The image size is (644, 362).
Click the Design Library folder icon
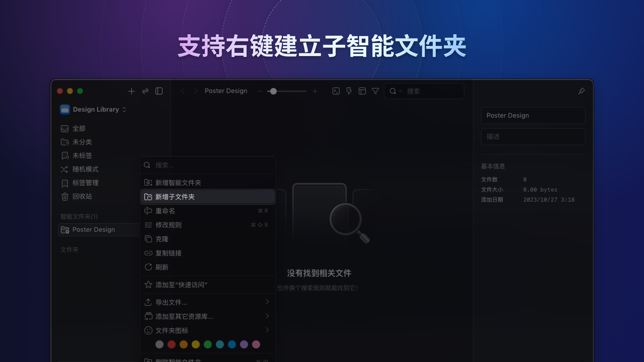65,109
